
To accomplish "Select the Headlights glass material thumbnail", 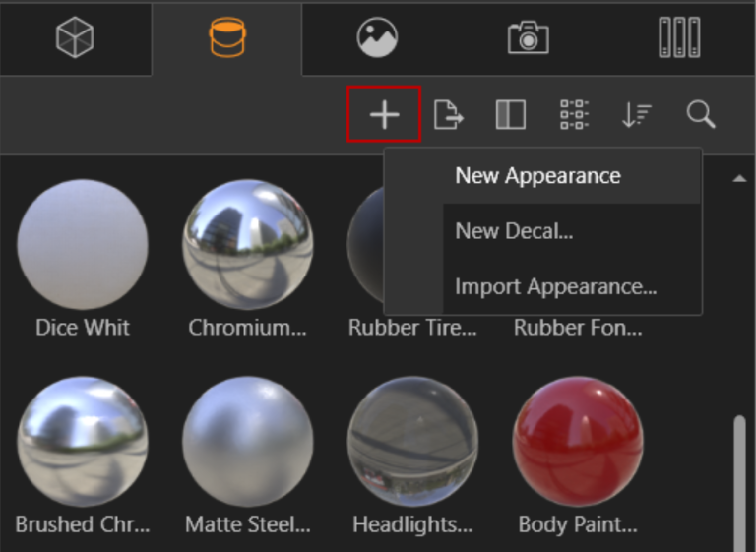I will pos(412,441).
